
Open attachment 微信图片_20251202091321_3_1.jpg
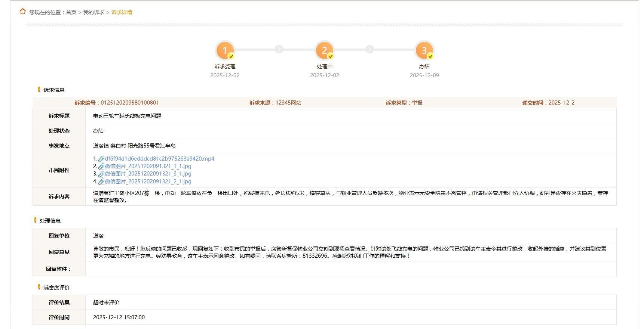(148, 174)
